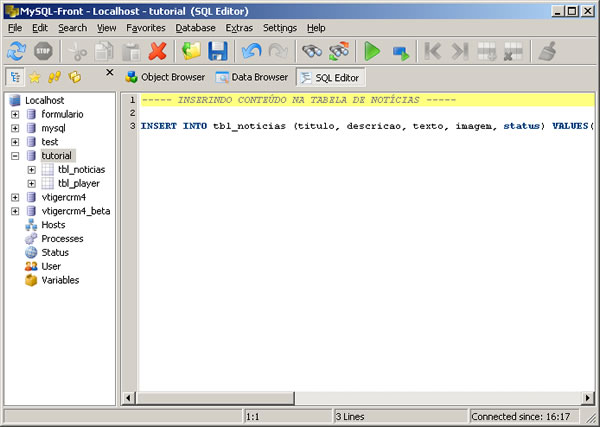Open the Variables node

point(60,280)
